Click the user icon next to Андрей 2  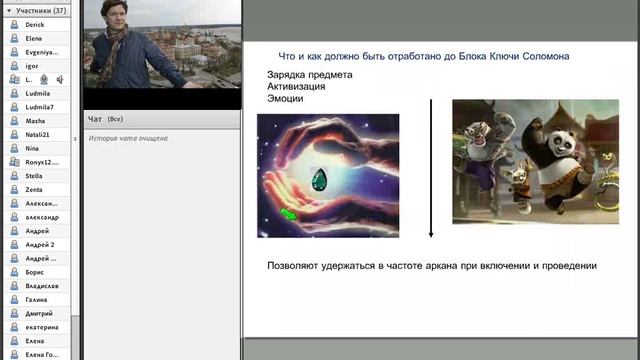click(14, 245)
